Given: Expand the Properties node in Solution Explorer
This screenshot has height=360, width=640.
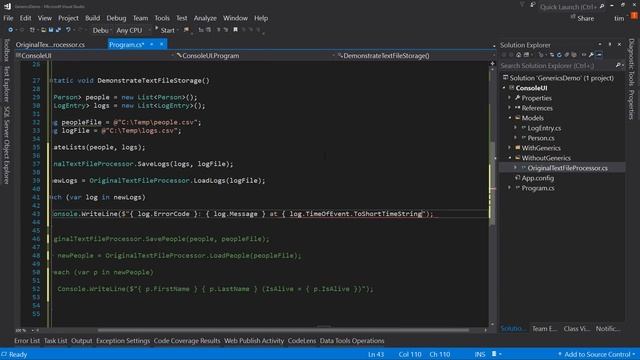Looking at the screenshot, I should [509, 98].
